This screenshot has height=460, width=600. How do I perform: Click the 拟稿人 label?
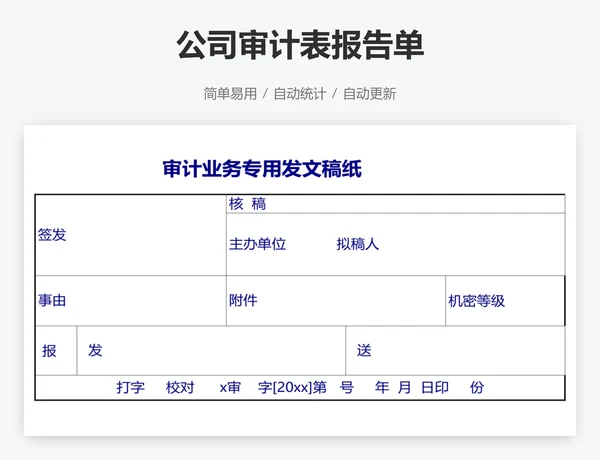click(358, 244)
